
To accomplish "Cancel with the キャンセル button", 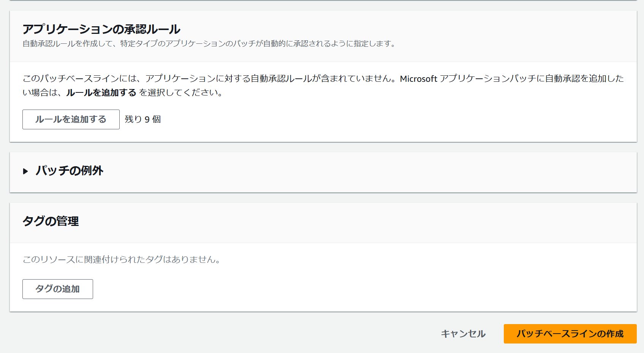I will click(463, 334).
